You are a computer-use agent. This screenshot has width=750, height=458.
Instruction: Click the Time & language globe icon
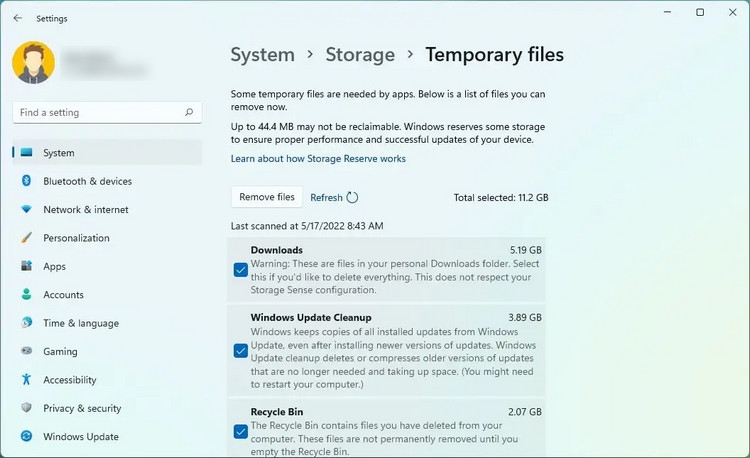(27, 323)
